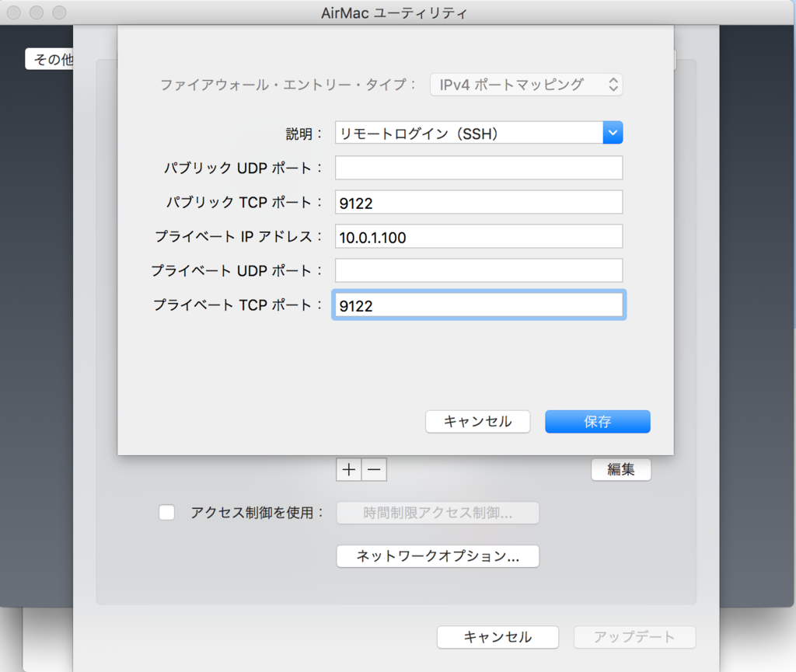
Task: Open the firewall entry type dropdown
Action: (x=526, y=84)
